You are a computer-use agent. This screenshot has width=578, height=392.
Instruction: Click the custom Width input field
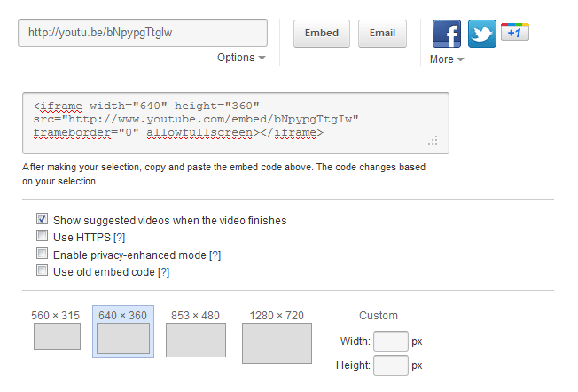[x=390, y=341]
